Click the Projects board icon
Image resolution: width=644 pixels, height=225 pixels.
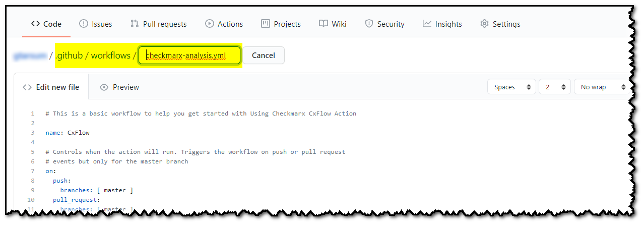coord(266,24)
